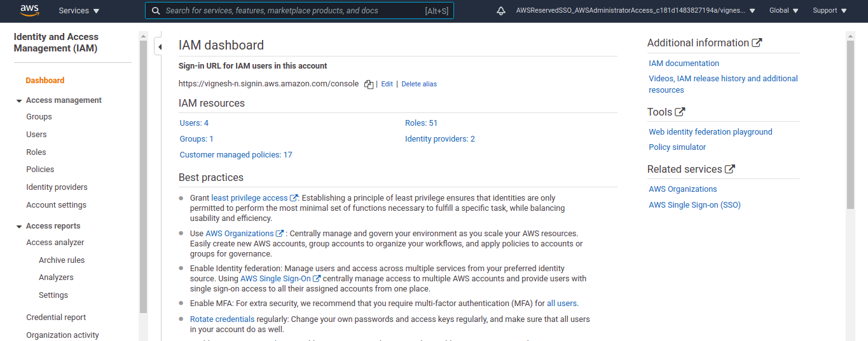This screenshot has width=868, height=341.
Task: Open the Services dropdown menu
Action: pos(79,11)
